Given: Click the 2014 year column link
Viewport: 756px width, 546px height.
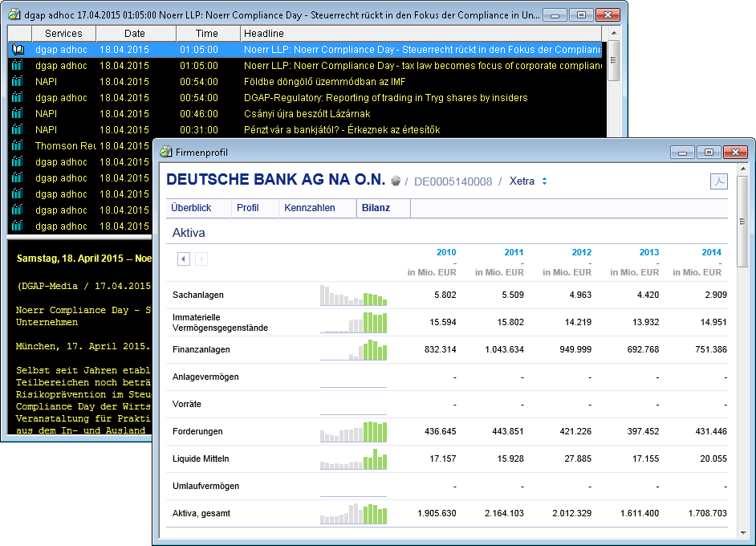Looking at the screenshot, I should (711, 252).
